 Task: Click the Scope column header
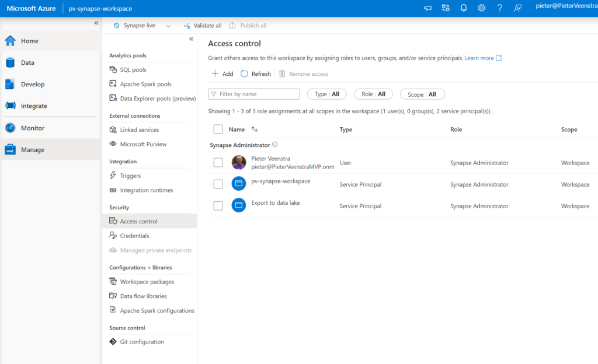click(x=569, y=129)
